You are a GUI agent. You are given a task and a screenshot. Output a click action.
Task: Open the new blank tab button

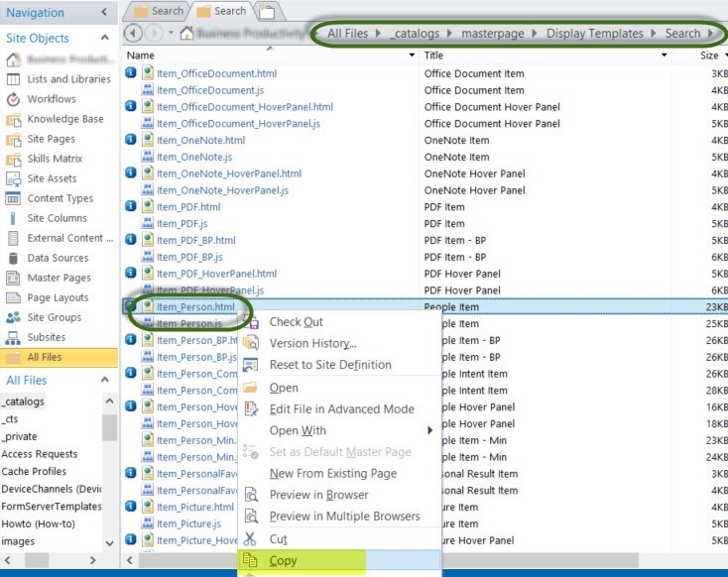click(x=266, y=12)
